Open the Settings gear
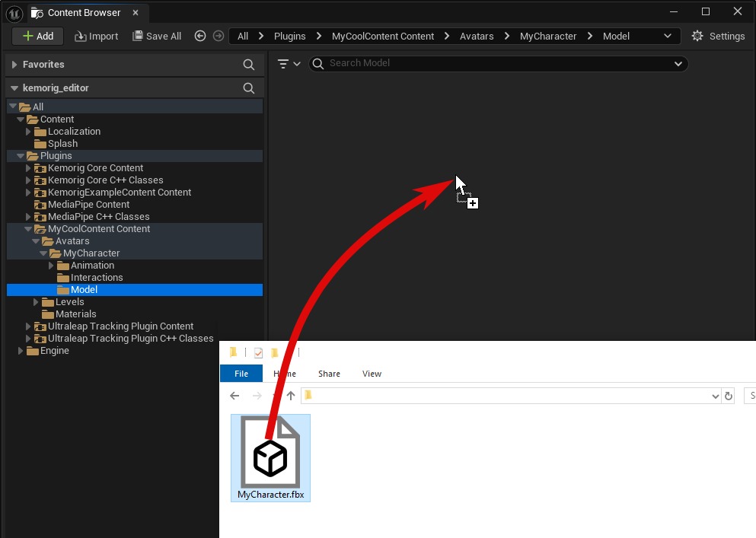Screen dimensions: 756x538 718,36
